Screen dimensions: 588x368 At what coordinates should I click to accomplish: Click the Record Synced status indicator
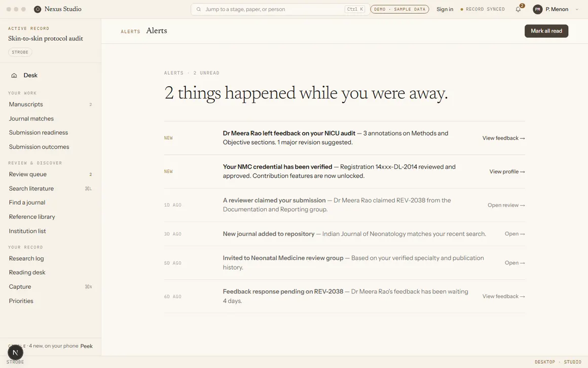click(x=483, y=9)
